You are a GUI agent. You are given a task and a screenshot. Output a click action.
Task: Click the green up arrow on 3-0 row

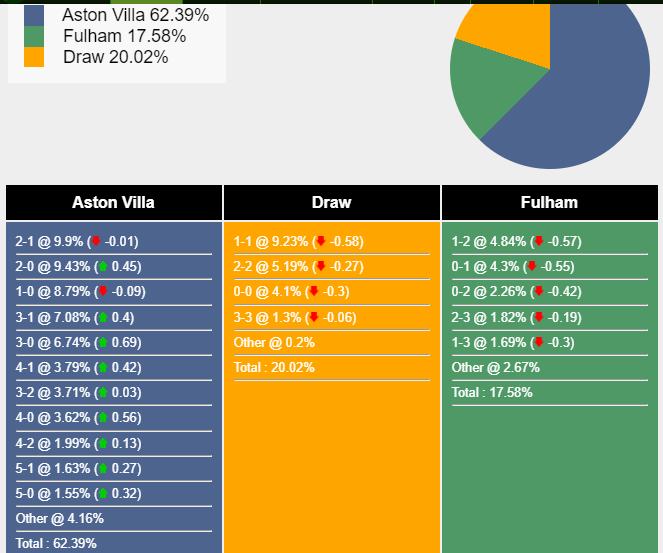click(x=103, y=342)
